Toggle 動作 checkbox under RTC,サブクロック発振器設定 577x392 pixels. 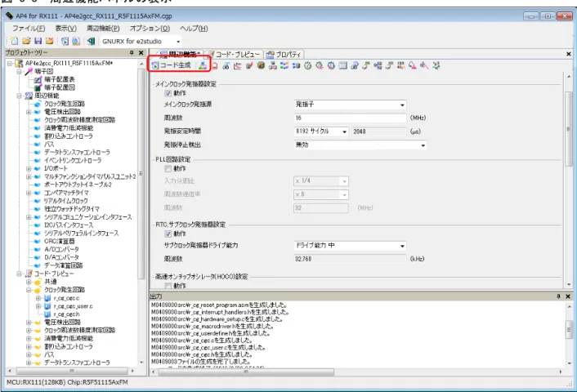point(168,234)
